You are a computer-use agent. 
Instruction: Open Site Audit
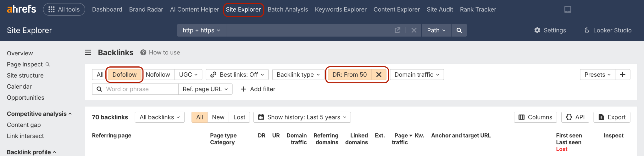(440, 9)
